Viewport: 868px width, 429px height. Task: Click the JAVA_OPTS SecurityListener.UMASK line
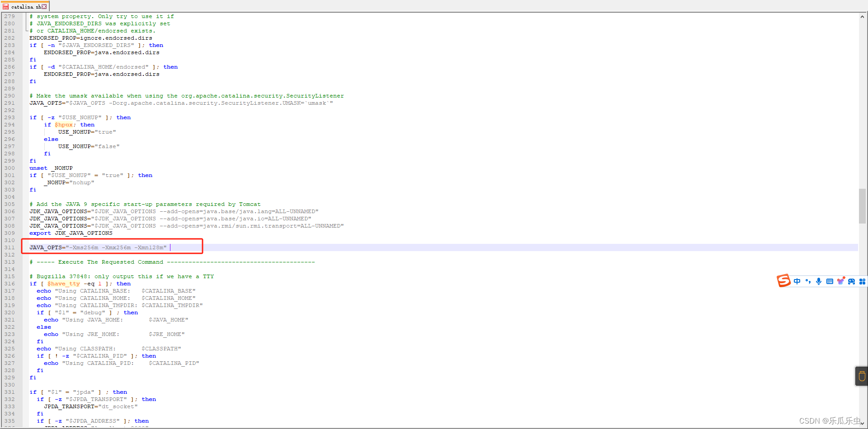(181, 103)
